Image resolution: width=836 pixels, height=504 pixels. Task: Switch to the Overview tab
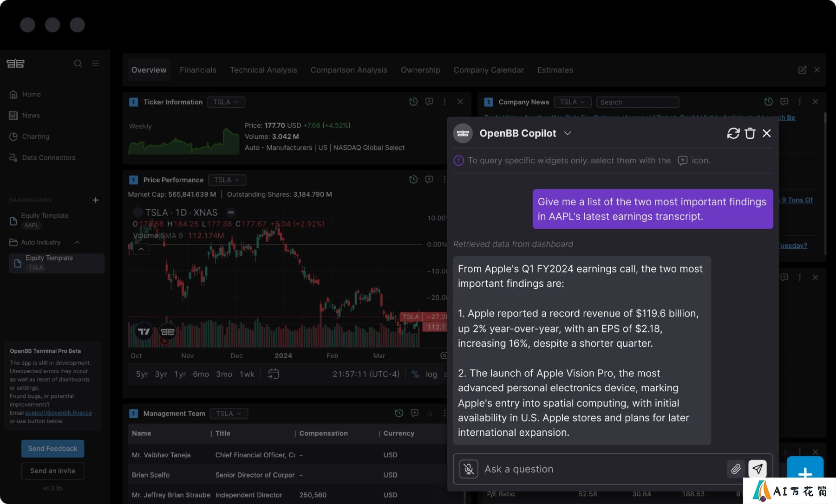(149, 70)
